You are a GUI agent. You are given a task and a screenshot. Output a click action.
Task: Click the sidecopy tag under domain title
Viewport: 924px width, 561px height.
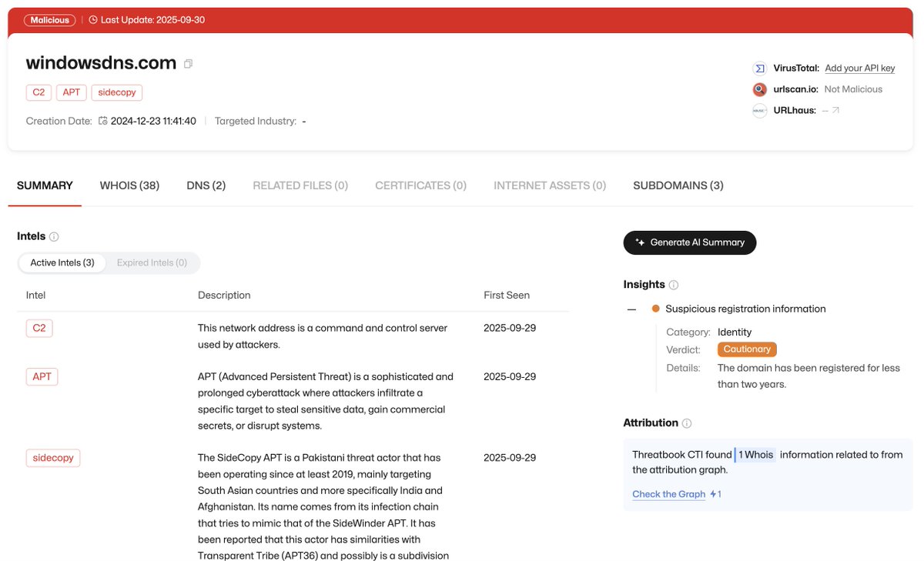pyautogui.click(x=116, y=92)
